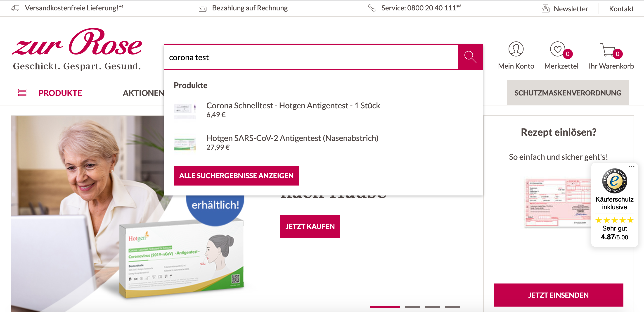This screenshot has height=312, width=644.
Task: Open the SCHUTZMASKENVERORDNUNG tab
Action: pos(568,93)
